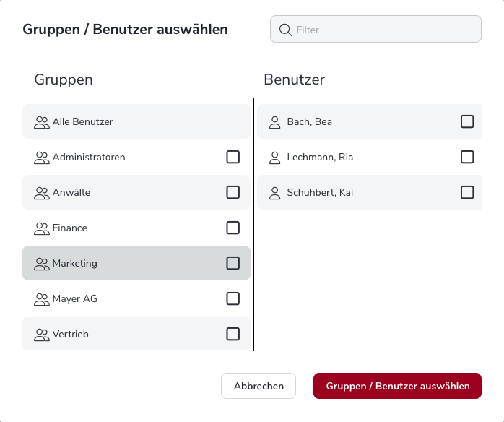The width and height of the screenshot is (504, 422).
Task: Click the user icon beside Schuhbert, Kai
Action: [x=274, y=193]
